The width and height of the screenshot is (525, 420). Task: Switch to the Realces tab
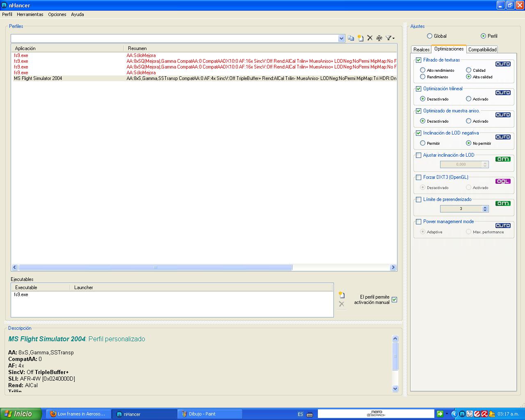[x=421, y=50]
